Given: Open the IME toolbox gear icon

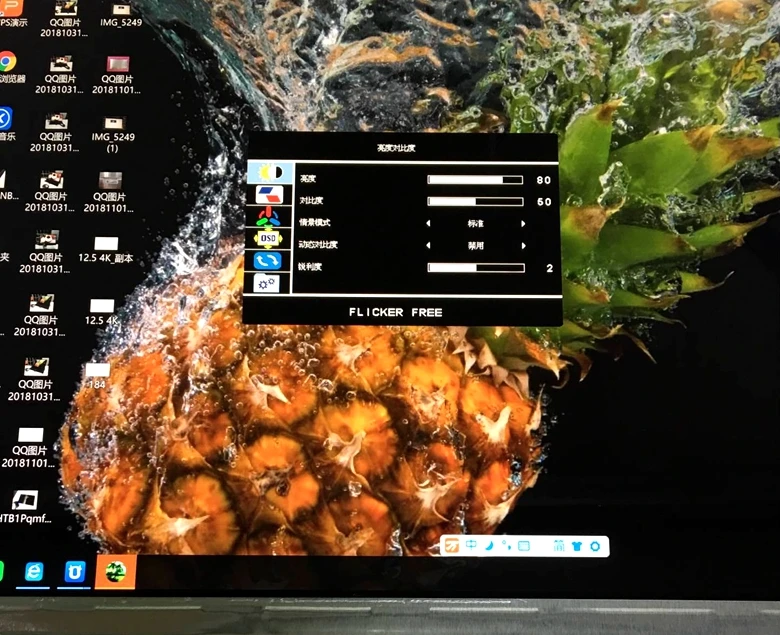Looking at the screenshot, I should click(595, 546).
